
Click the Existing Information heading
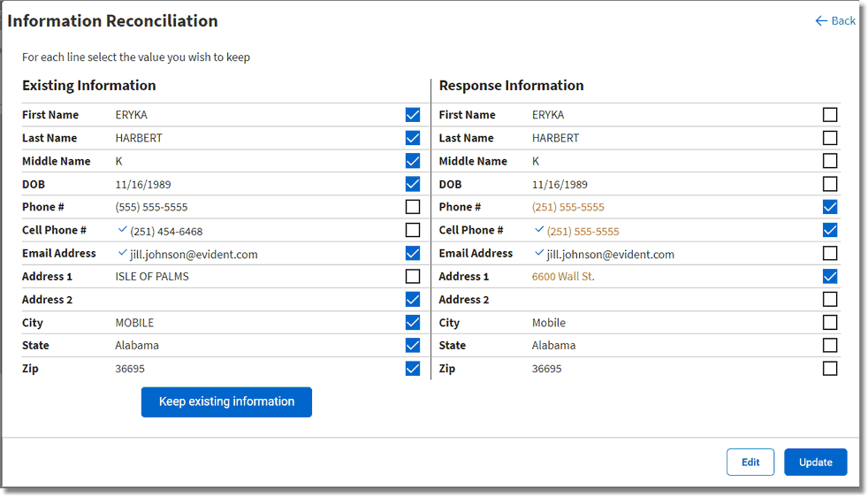pos(89,85)
